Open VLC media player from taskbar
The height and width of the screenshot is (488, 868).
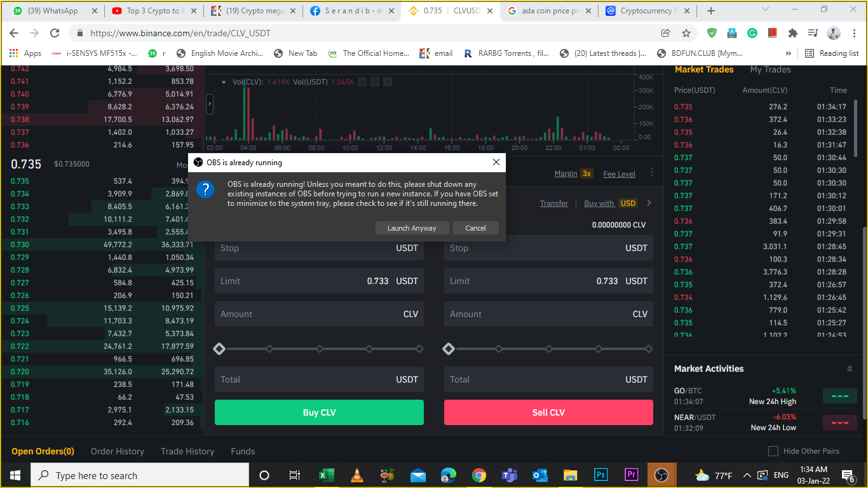(x=357, y=475)
